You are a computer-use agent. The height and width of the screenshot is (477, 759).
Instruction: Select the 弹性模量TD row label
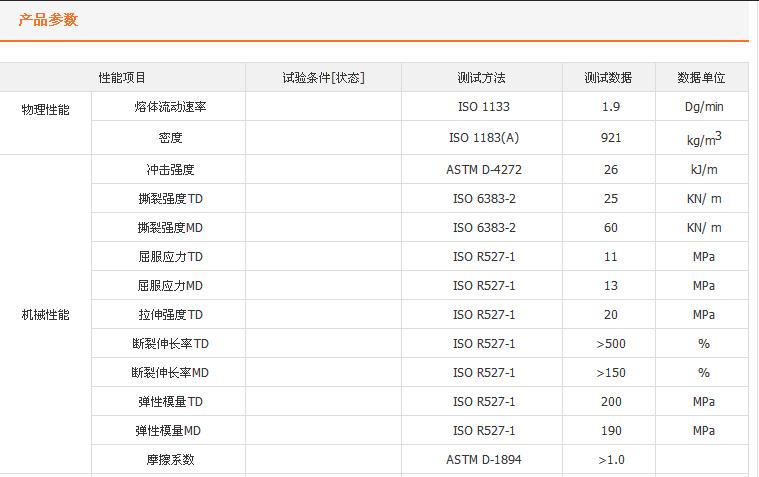click(x=170, y=402)
